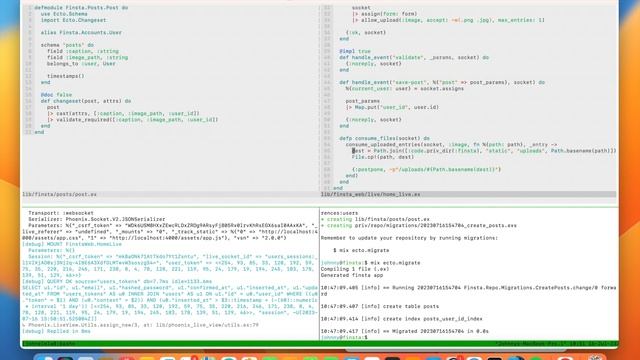Click 'Generated finsta app' line
This screenshot has height=360, width=640.
click(352, 275)
